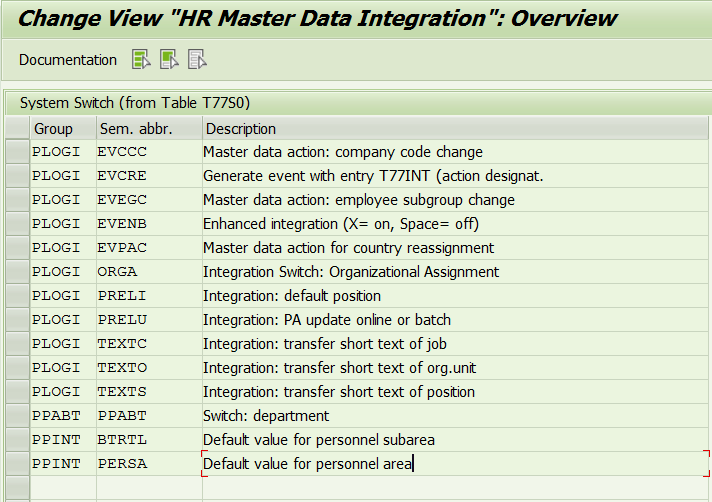
Task: Select the row selector for PPABT
Action: pos(18,416)
